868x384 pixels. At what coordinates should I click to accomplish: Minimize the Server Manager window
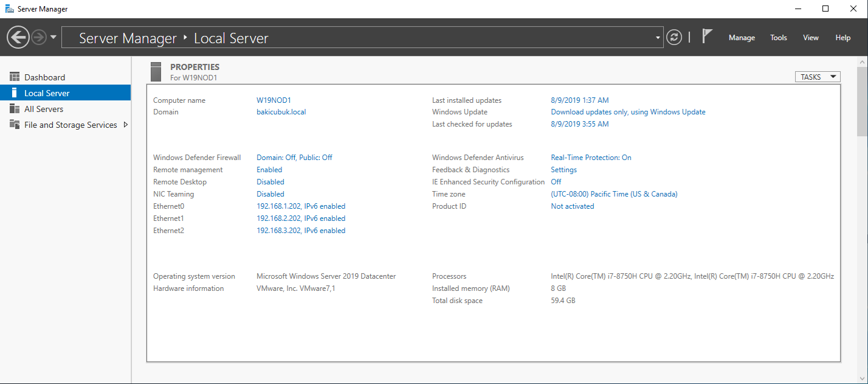(797, 9)
